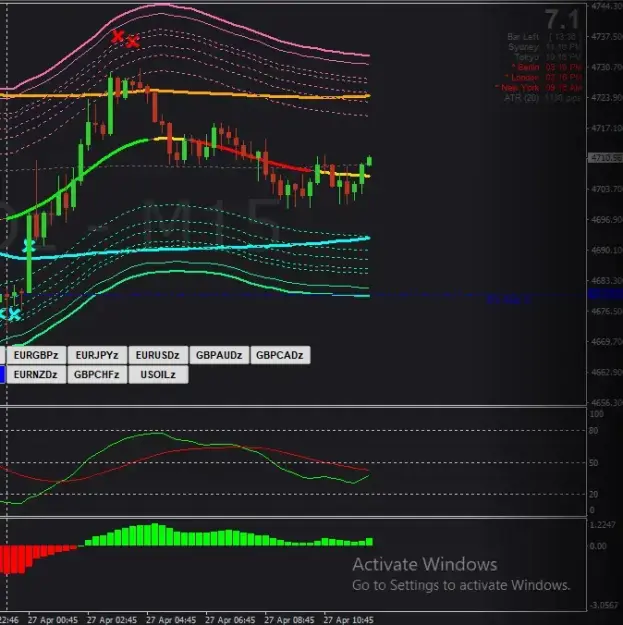Click the blue horizontal price level line
The image size is (623, 625).
coord(293,295)
